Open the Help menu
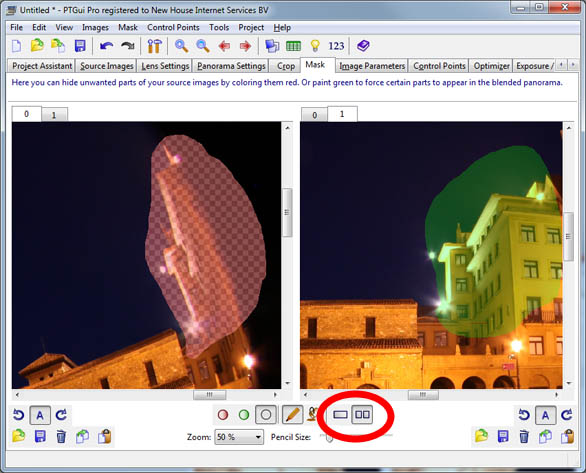 [x=282, y=27]
